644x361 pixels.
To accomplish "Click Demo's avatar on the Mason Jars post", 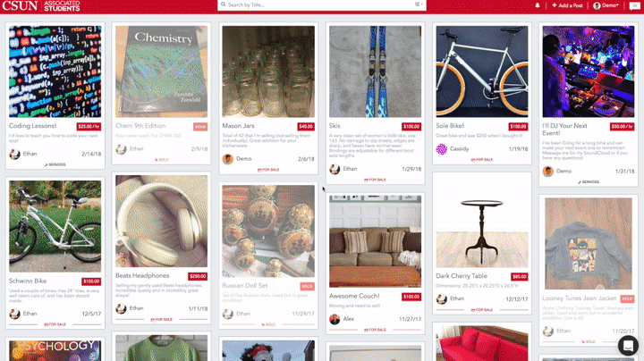I will point(228,159).
